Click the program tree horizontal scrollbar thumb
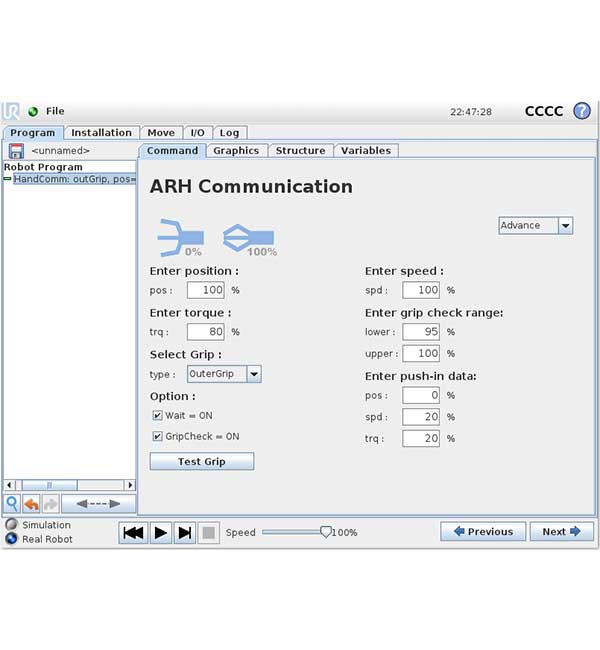 [49, 485]
